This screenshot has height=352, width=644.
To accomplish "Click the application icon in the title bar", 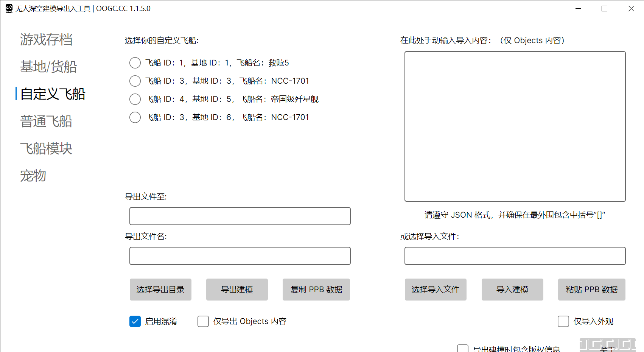I will [x=8, y=8].
